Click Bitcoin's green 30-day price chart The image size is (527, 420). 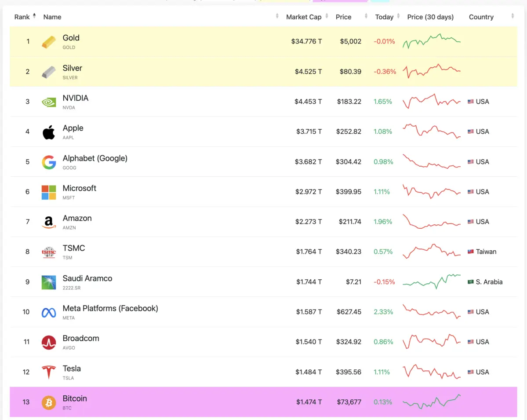[x=431, y=402]
